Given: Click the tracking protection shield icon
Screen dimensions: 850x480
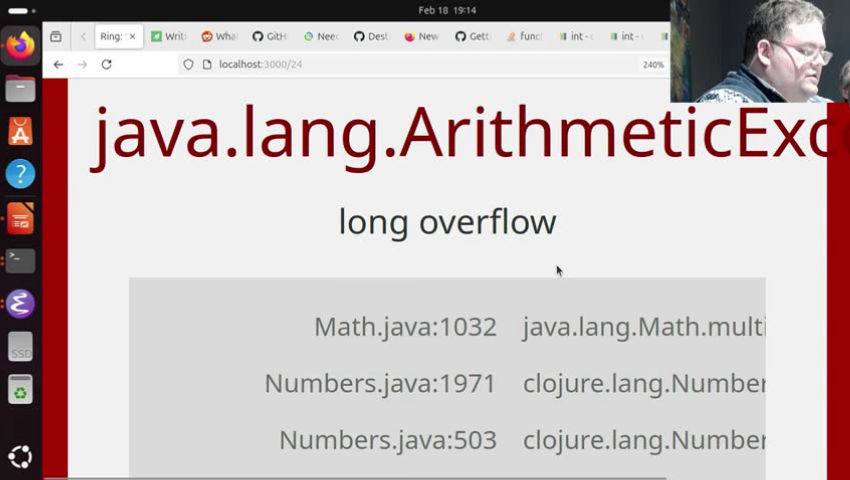Looking at the screenshot, I should [188, 65].
